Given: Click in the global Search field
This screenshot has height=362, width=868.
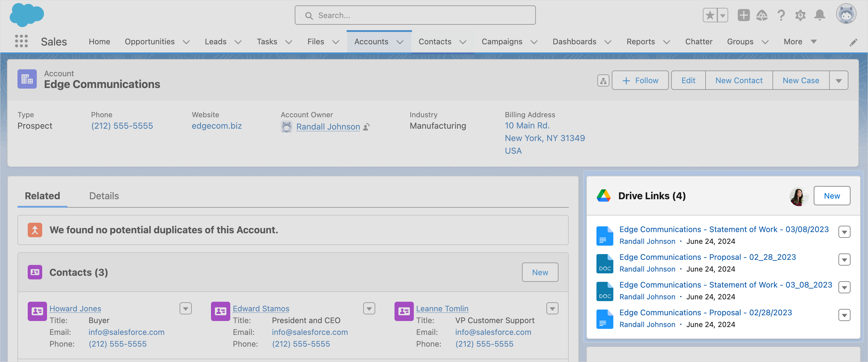Looking at the screenshot, I should pos(415,15).
